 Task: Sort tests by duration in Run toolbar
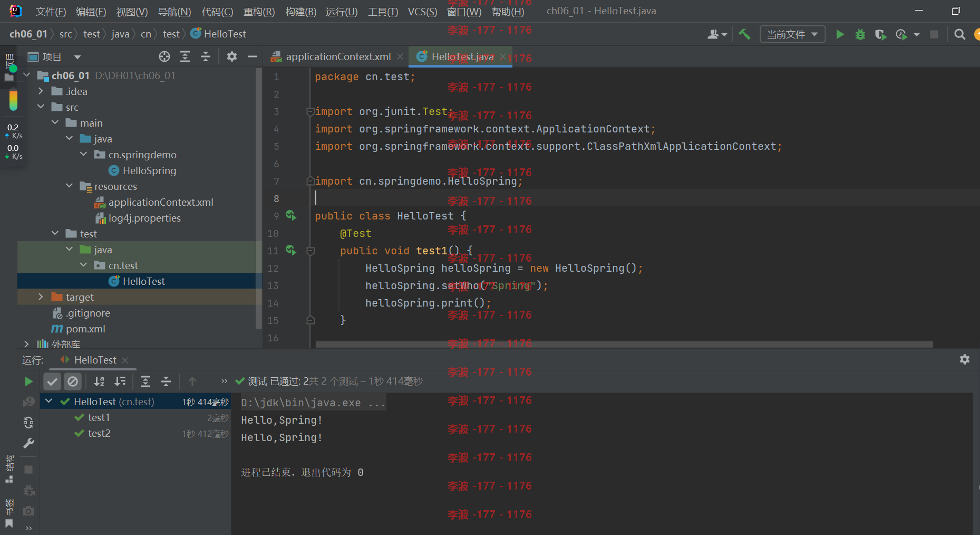coord(120,381)
